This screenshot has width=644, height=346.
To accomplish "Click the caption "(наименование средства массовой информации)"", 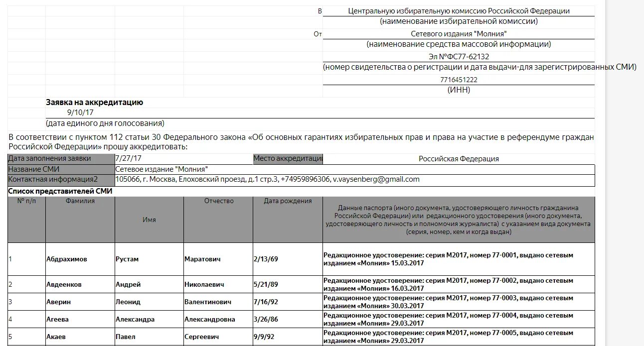I will pyautogui.click(x=459, y=45).
